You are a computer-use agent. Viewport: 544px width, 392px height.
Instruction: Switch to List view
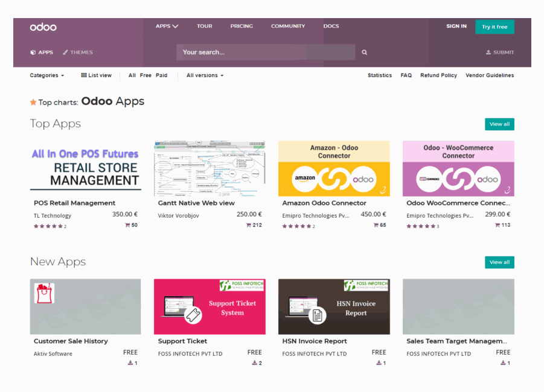point(96,75)
